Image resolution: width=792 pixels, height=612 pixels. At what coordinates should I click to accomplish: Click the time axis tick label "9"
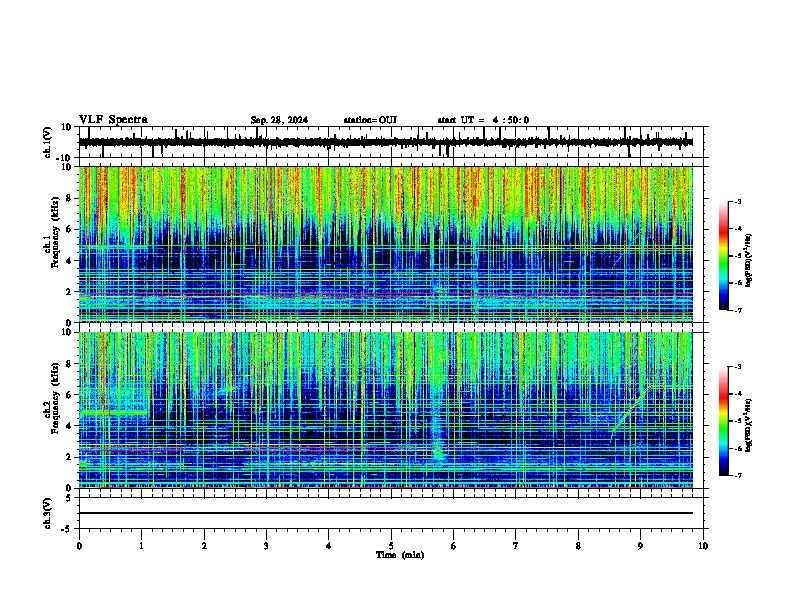point(640,546)
